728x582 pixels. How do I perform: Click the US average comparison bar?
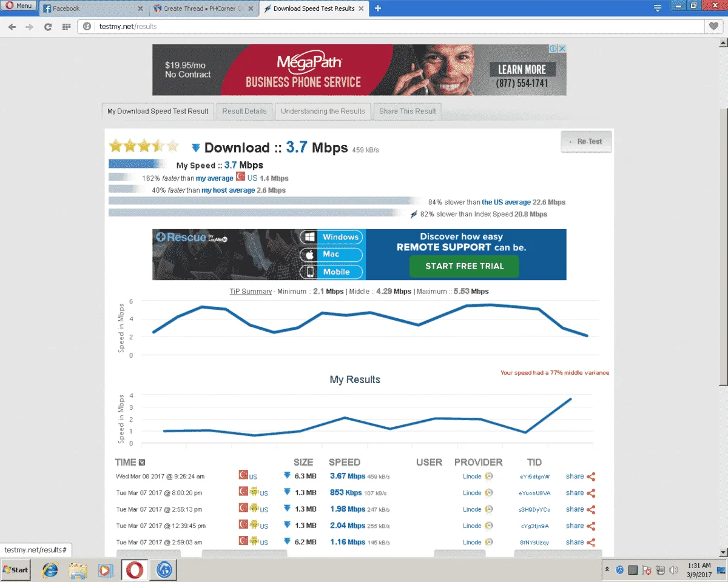pos(265,201)
